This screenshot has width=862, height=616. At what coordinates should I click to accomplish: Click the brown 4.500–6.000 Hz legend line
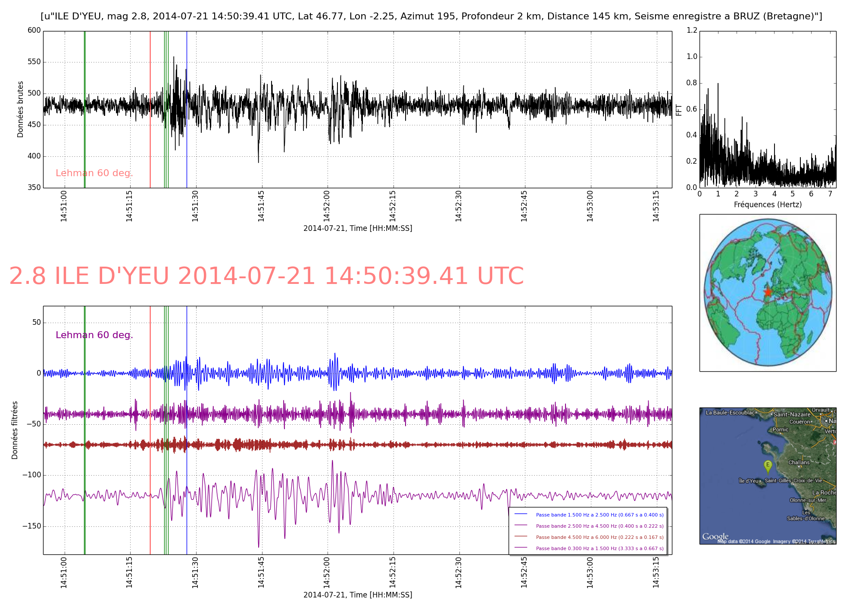pos(521,537)
